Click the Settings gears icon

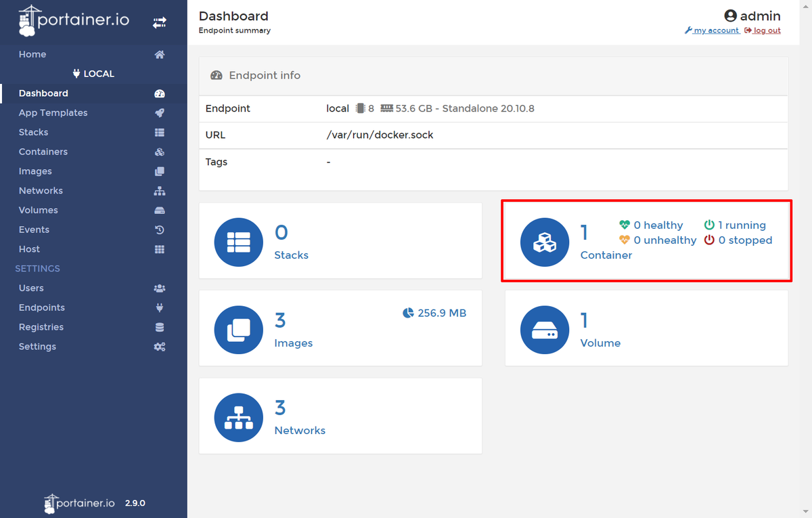(x=160, y=347)
